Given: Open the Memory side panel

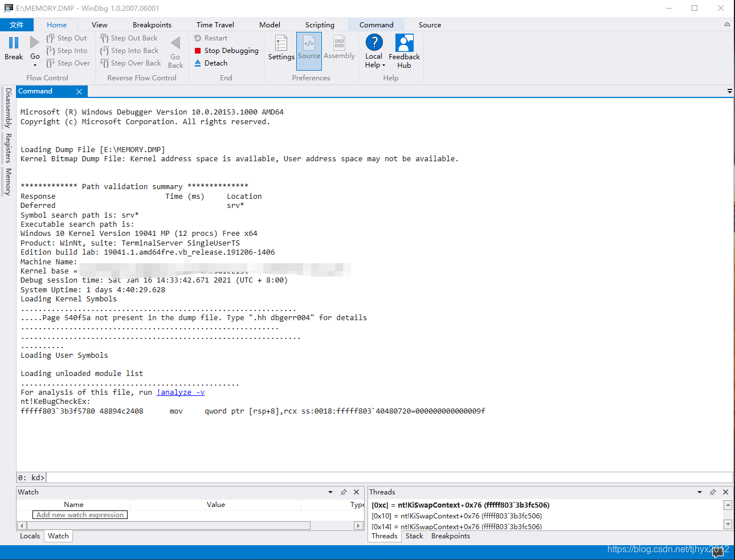Looking at the screenshot, I should click(8, 182).
